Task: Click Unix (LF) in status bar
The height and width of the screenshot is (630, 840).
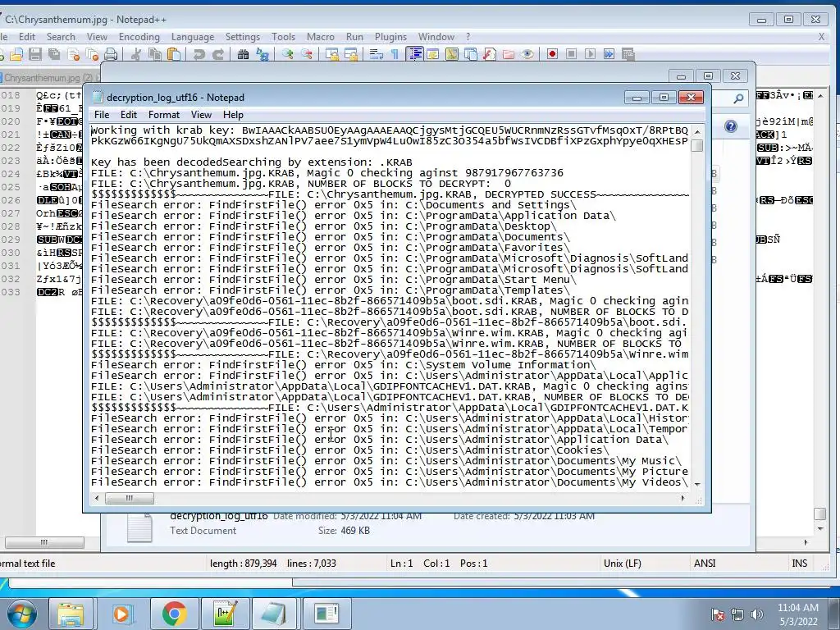Action: 623,563
